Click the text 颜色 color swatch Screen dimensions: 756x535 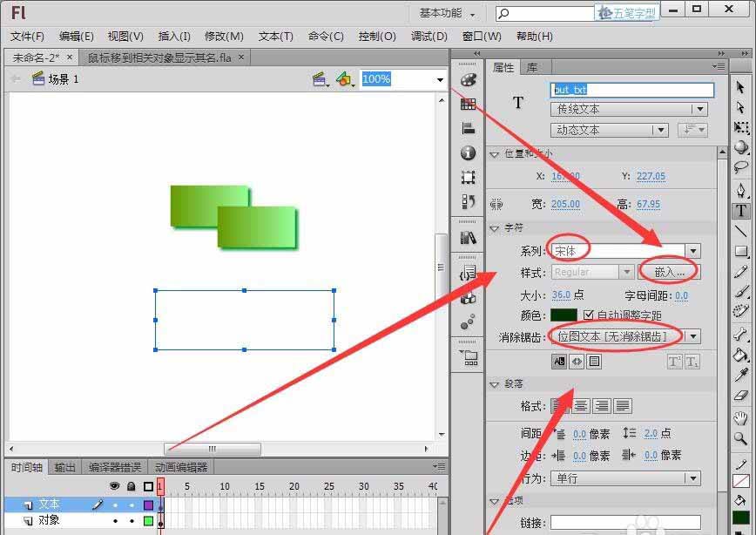[x=564, y=315]
